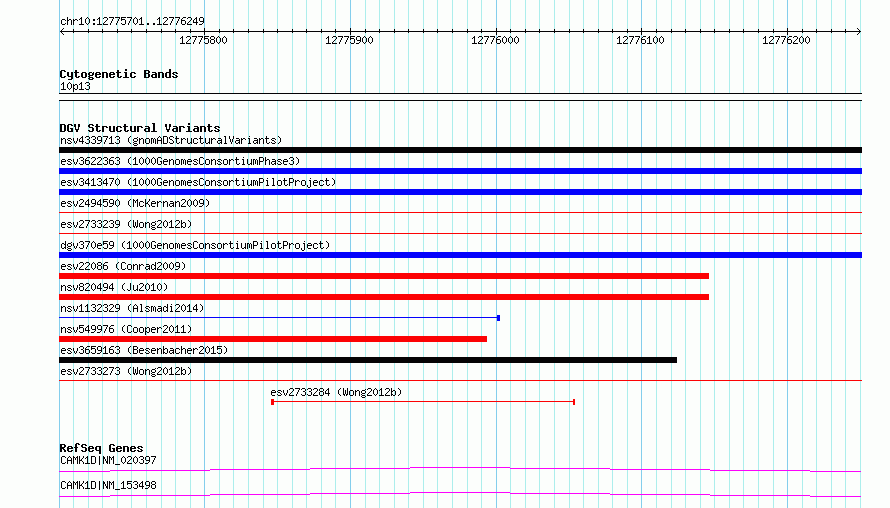Open esv3622363 1000GenomesConsortiumPhase3 label
Screen dimensions: 890x508
(x=180, y=161)
